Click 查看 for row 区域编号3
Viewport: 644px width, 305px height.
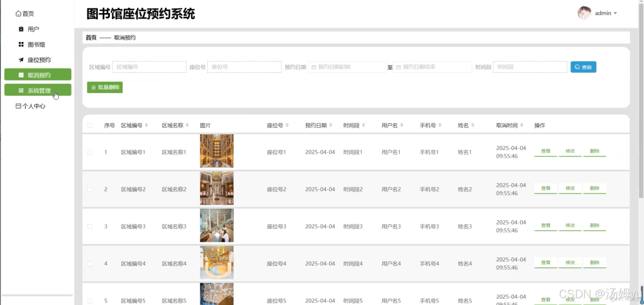tap(546, 226)
